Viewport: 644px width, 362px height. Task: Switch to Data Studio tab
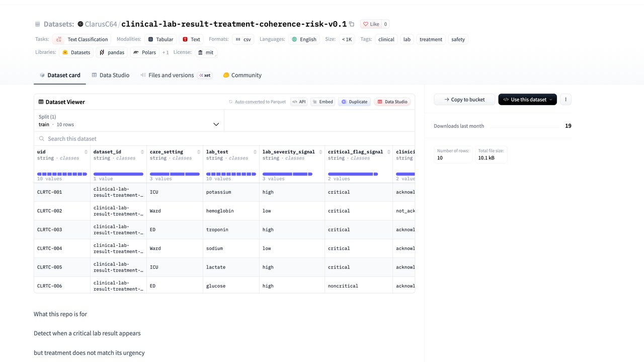click(110, 75)
